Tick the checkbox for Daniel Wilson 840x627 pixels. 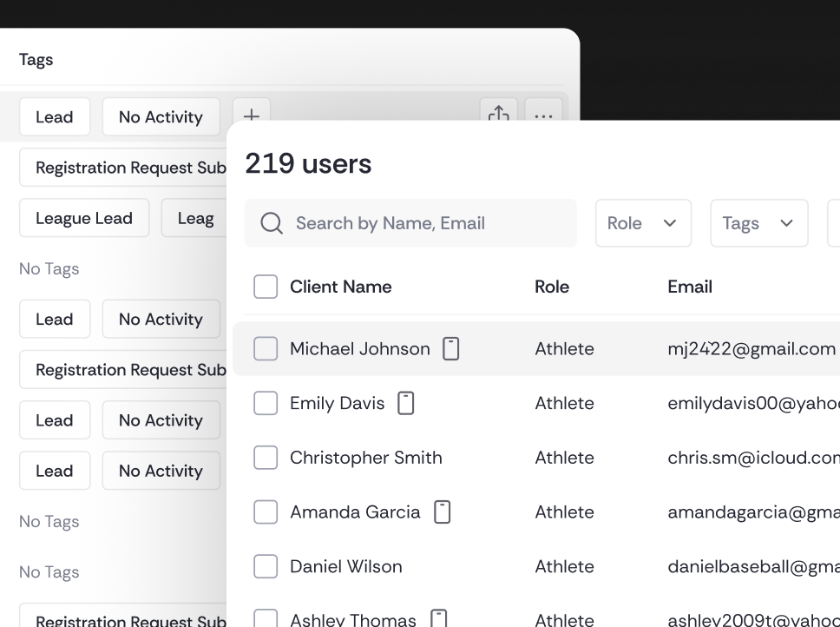(x=266, y=567)
